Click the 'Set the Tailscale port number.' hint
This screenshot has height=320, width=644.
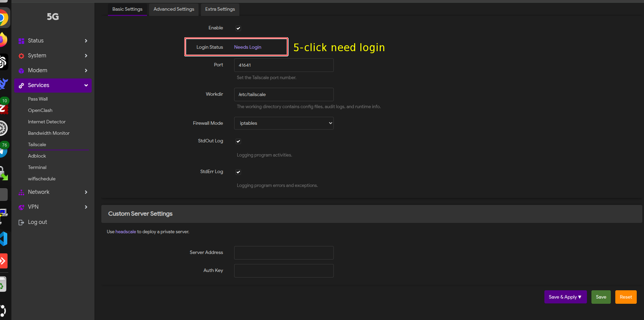[266, 78]
